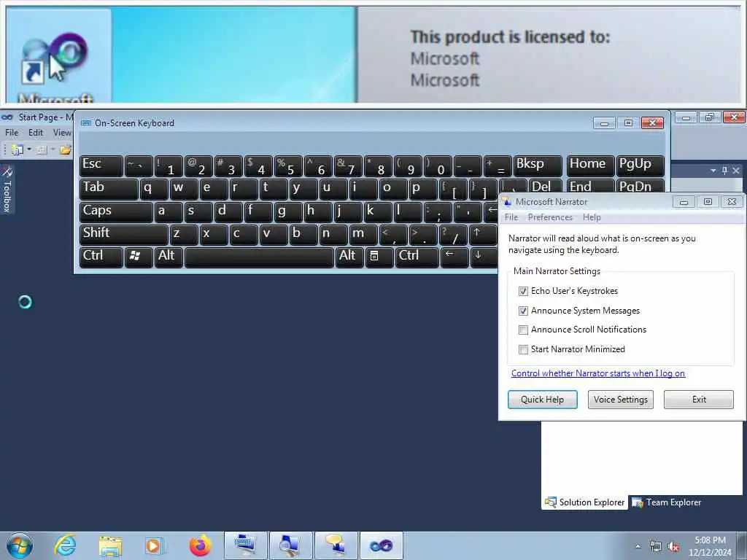
Task: Enable Announce Scroll Notifications checkbox
Action: point(523,330)
